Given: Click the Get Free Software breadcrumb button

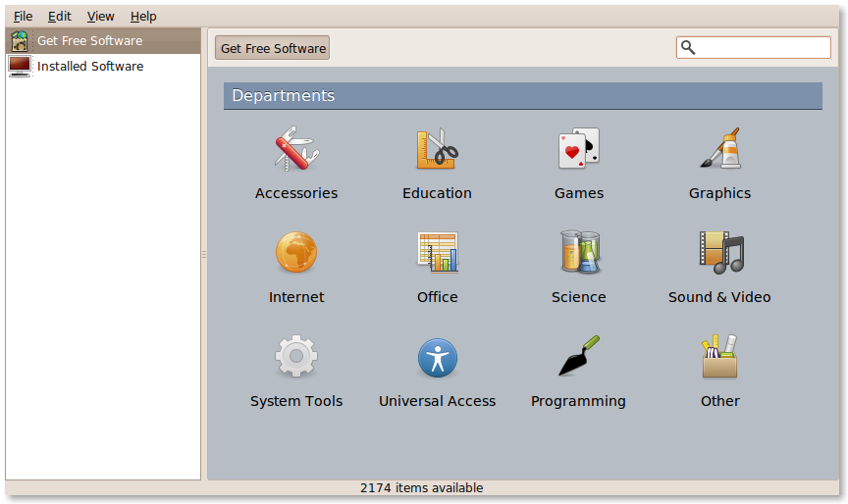Looking at the screenshot, I should pyautogui.click(x=273, y=48).
